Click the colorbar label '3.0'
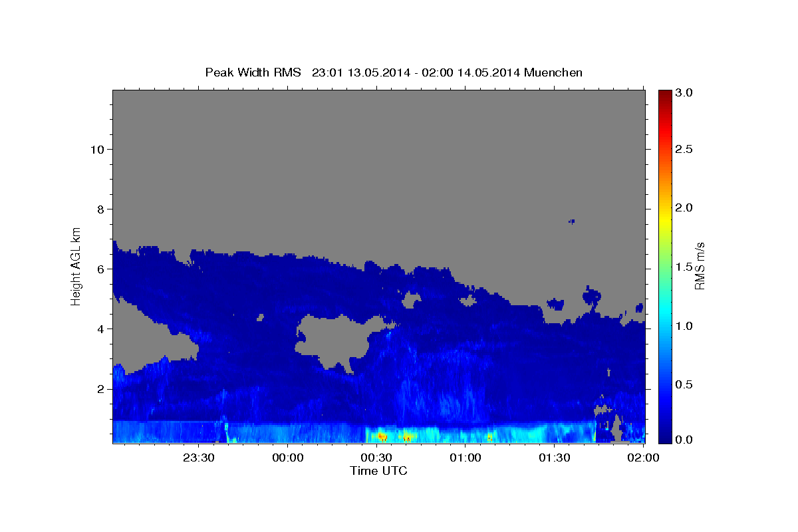Screen dimensions: 798x532 (x=684, y=93)
